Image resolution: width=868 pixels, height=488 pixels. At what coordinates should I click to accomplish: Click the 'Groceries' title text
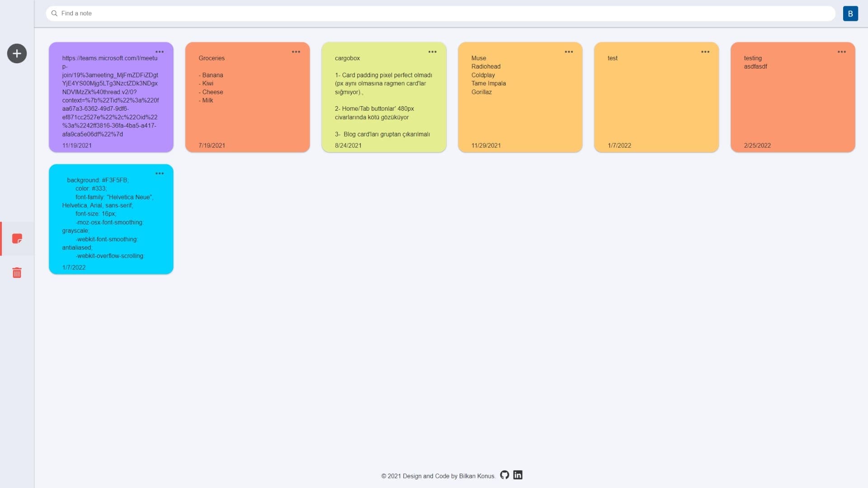(x=212, y=58)
